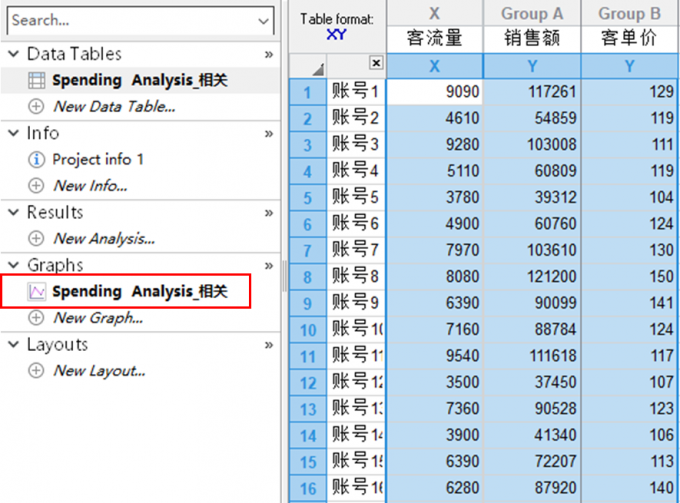Click the Project info 1 info icon
Image resolution: width=680 pixels, height=503 pixels.
(x=36, y=159)
